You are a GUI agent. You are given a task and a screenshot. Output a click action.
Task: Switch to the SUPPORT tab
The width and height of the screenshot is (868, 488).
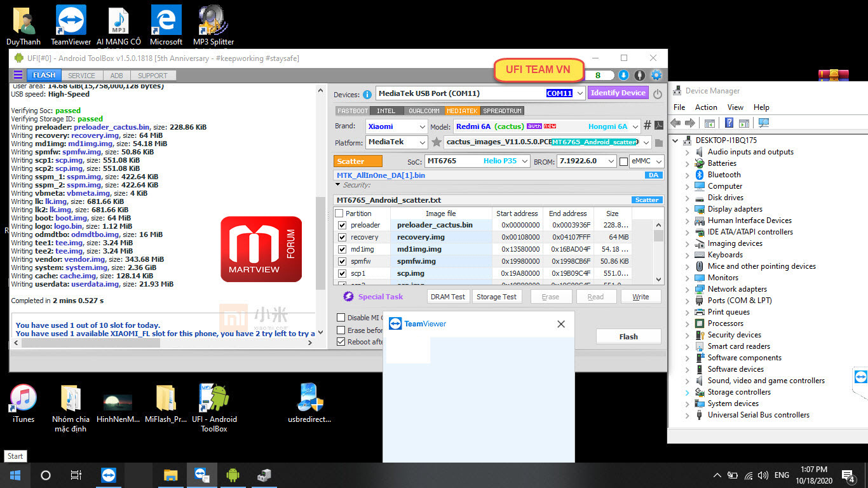tap(153, 75)
